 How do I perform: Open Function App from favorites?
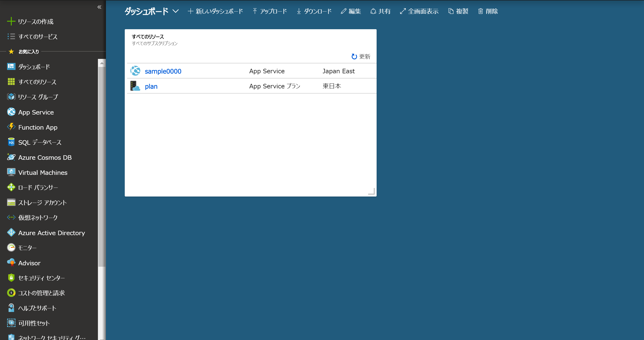[x=37, y=127]
